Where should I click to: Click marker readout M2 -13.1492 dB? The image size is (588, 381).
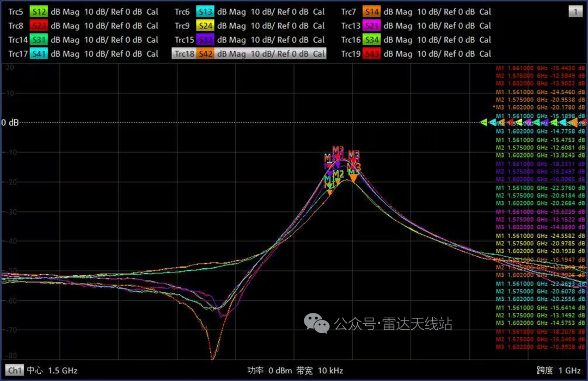pyautogui.click(x=540, y=315)
